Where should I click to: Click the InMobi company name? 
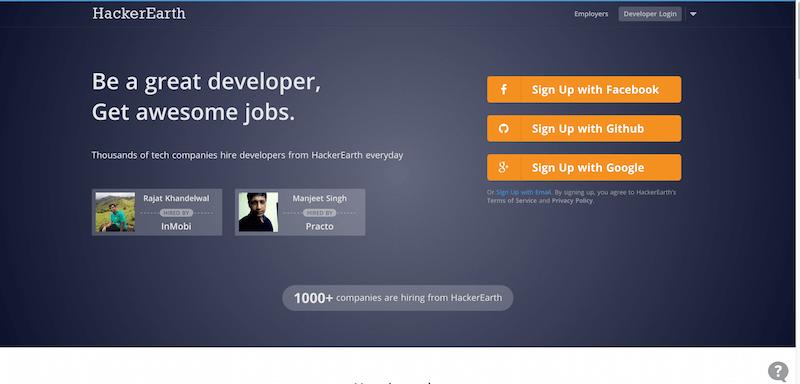(x=176, y=226)
